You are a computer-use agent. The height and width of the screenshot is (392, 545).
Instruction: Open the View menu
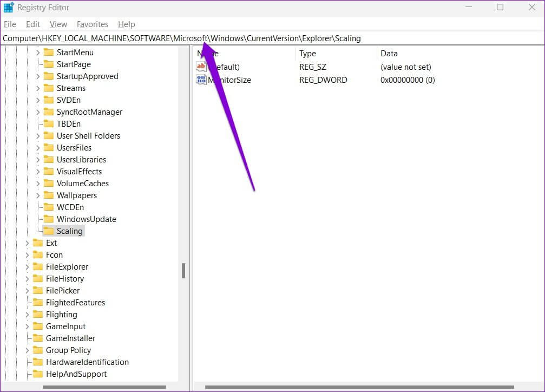tap(58, 24)
